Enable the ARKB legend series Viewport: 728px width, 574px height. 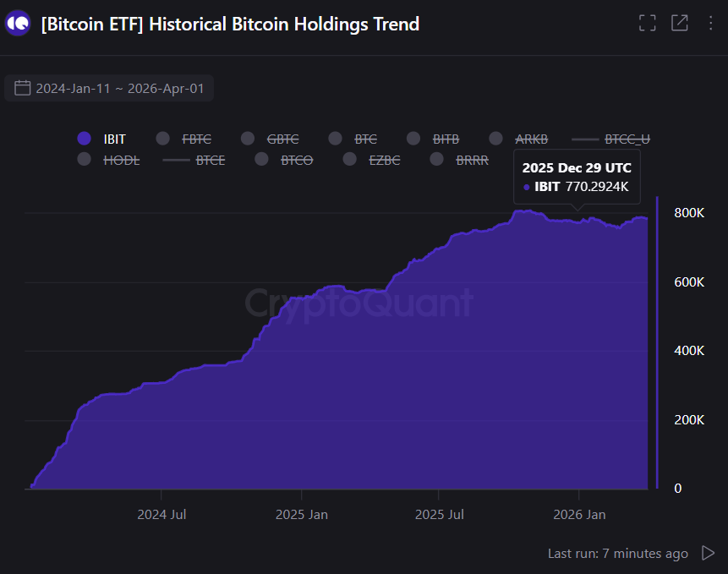coord(518,139)
